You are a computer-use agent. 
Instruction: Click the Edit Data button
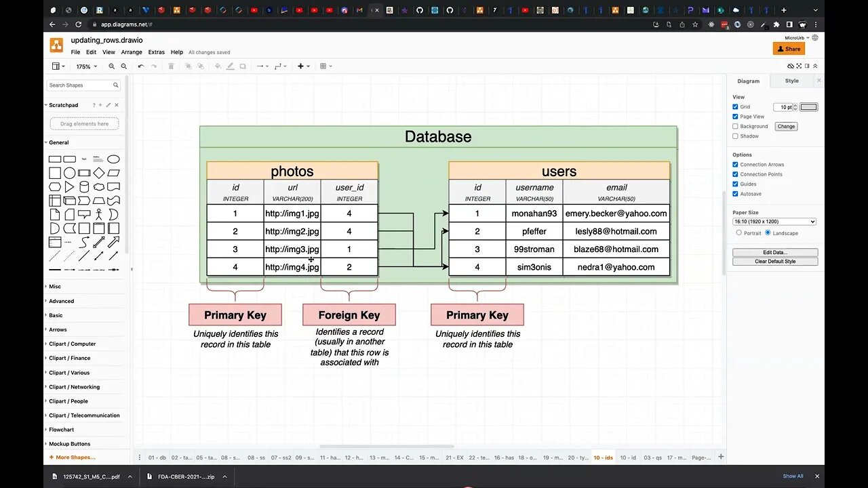pos(775,252)
